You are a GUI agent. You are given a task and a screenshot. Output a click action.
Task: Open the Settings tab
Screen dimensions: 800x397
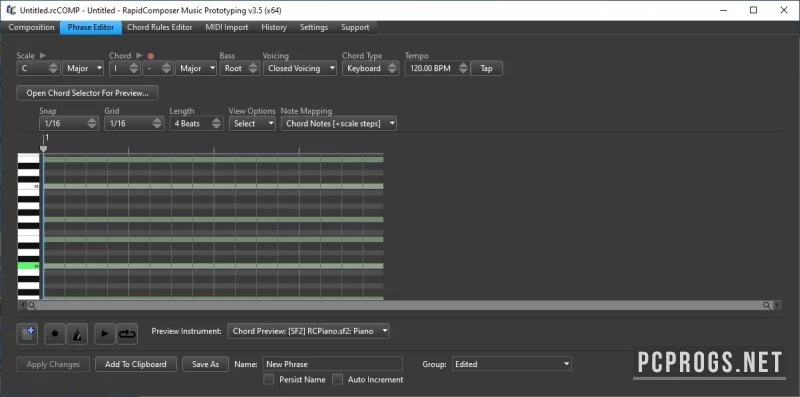pos(314,28)
